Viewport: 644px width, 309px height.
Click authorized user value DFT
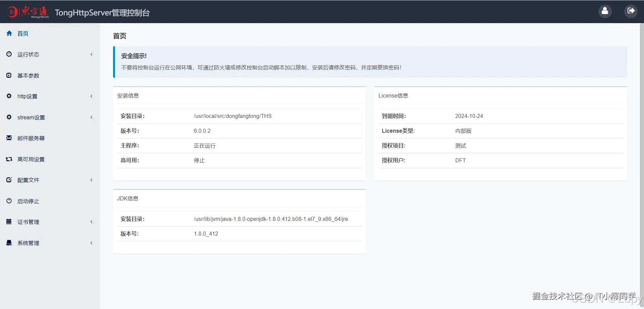(460, 160)
